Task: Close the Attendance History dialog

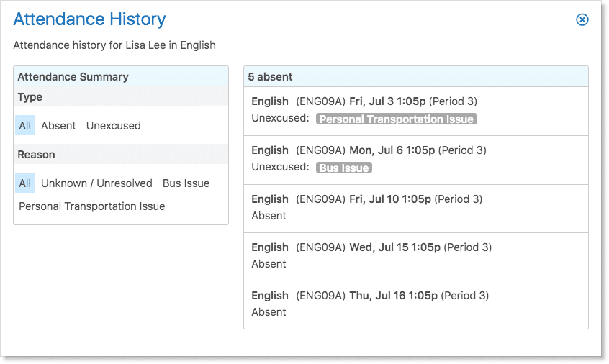Action: (582, 20)
